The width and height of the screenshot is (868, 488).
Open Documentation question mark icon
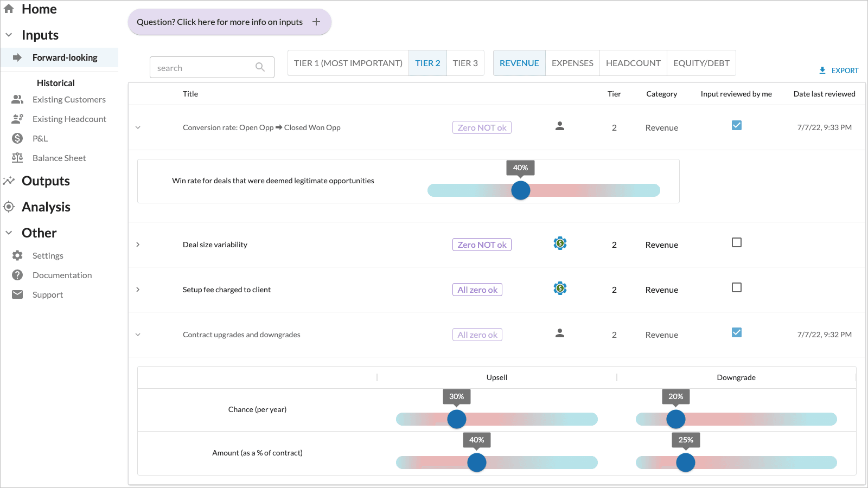point(17,275)
